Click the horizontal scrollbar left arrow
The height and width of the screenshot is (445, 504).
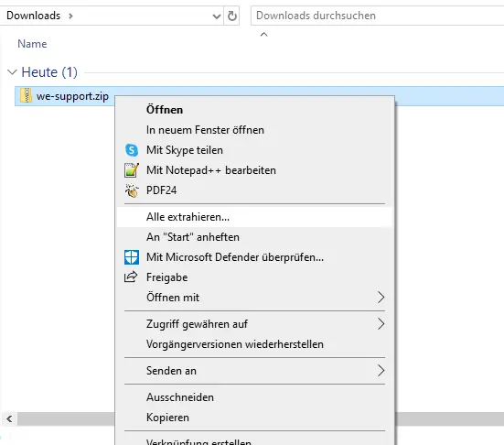pyautogui.click(x=9, y=419)
